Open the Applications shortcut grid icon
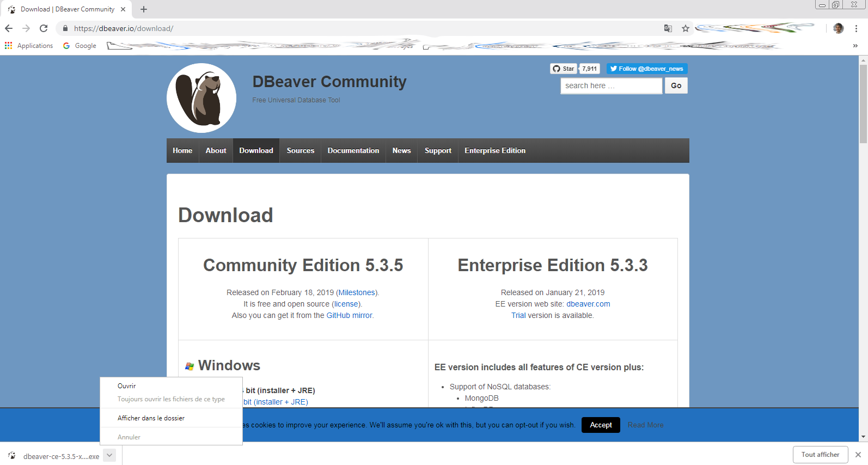Image resolution: width=868 pixels, height=465 pixels. 9,46
